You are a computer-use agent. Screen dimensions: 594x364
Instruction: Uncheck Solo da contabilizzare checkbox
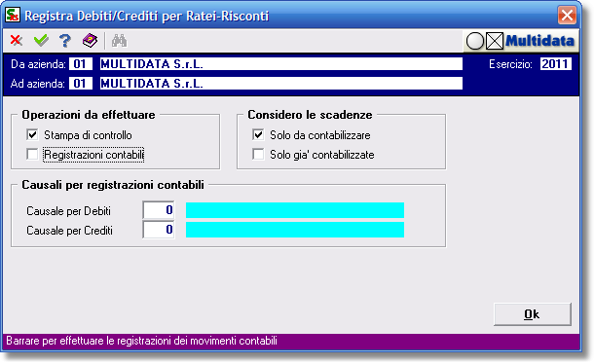pyautogui.click(x=258, y=135)
